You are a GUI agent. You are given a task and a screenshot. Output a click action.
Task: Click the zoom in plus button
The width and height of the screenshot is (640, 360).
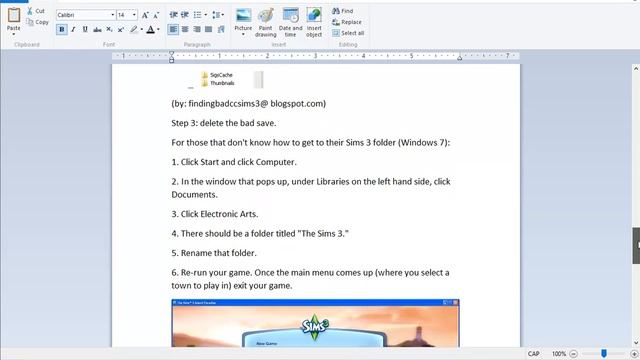click(x=634, y=354)
